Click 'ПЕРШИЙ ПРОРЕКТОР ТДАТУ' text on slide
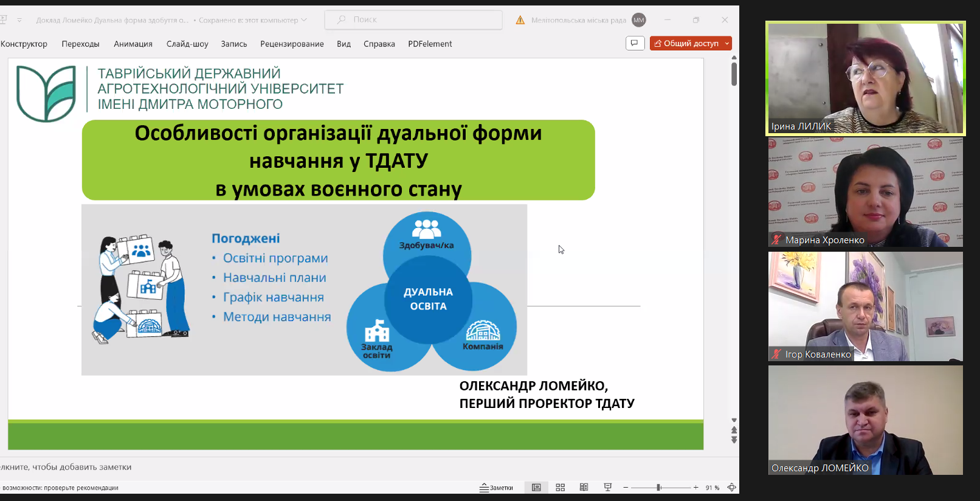Screen dimensions: 980x501 (547, 403)
